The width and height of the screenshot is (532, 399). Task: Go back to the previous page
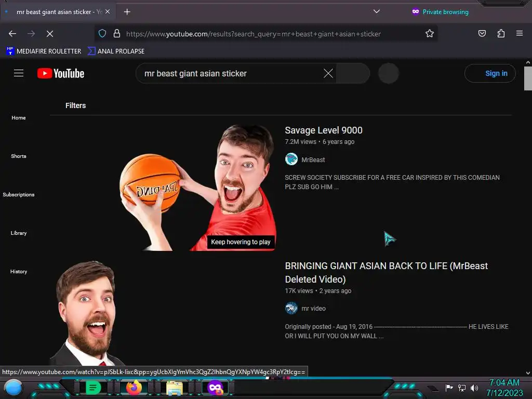point(12,34)
